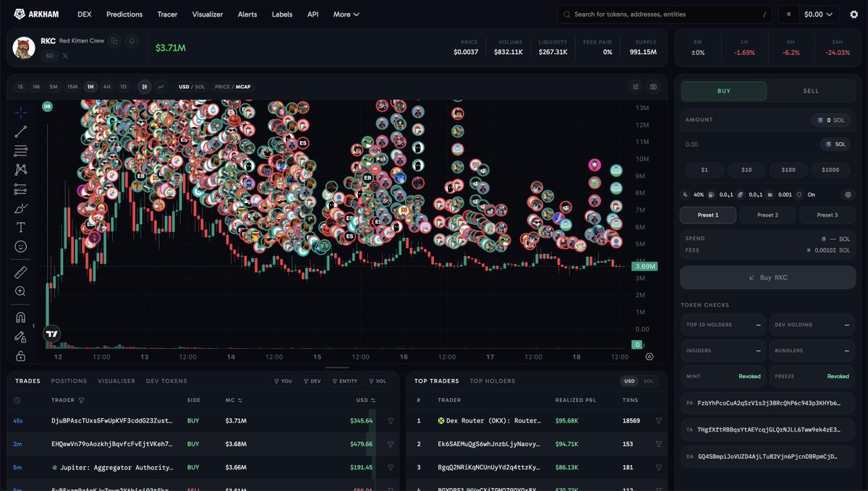Viewport: 868px width, 491px height.
Task: Open trader EHQewVn79oAozkhjBqvfcFvEjtVKeh7
Action: pyautogui.click(x=112, y=444)
